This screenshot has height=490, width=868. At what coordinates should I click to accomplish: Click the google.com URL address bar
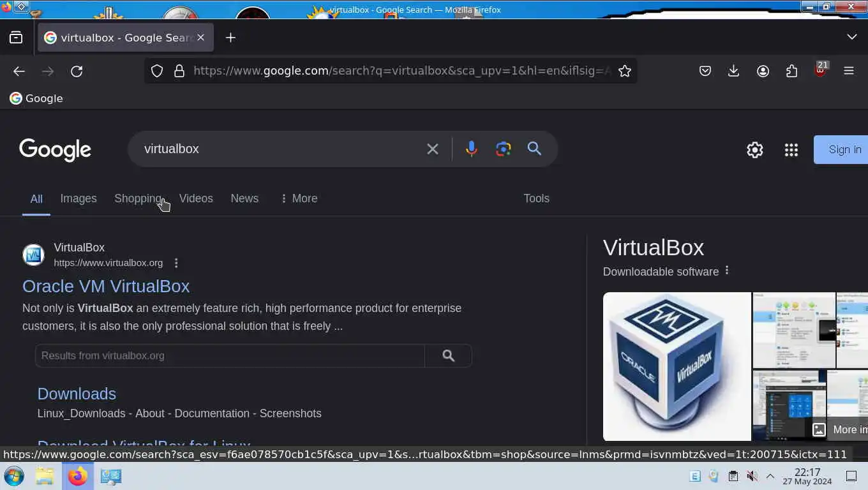click(x=402, y=71)
